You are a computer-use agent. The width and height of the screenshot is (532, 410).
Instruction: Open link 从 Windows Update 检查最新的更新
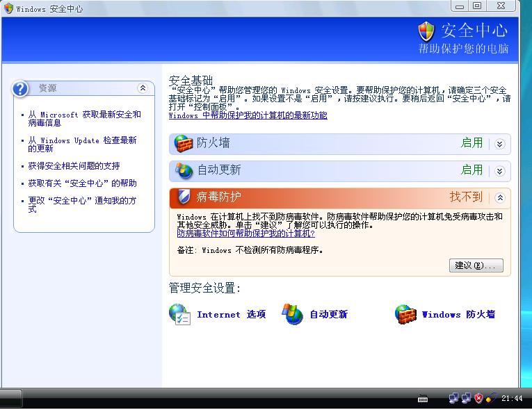[83, 144]
